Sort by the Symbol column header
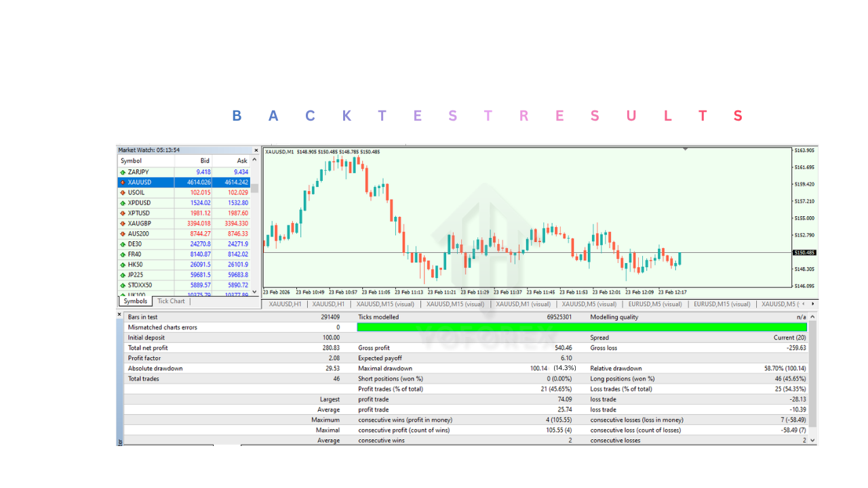 coord(146,161)
